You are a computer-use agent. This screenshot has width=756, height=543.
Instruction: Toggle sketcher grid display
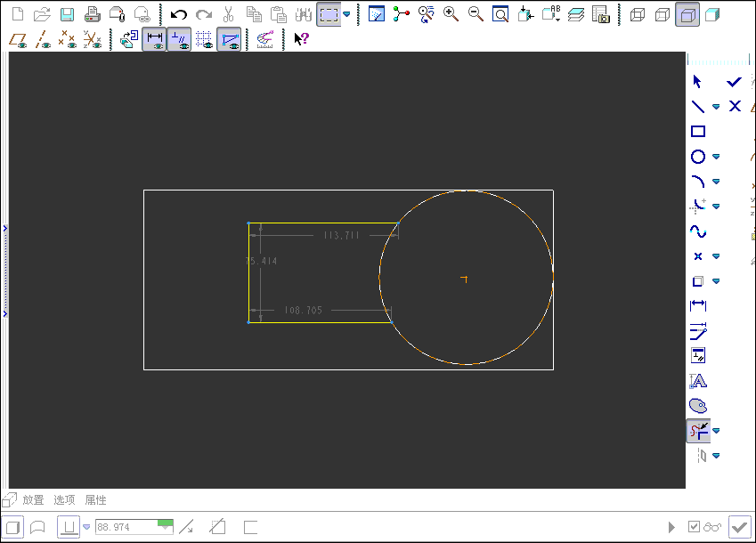(204, 39)
